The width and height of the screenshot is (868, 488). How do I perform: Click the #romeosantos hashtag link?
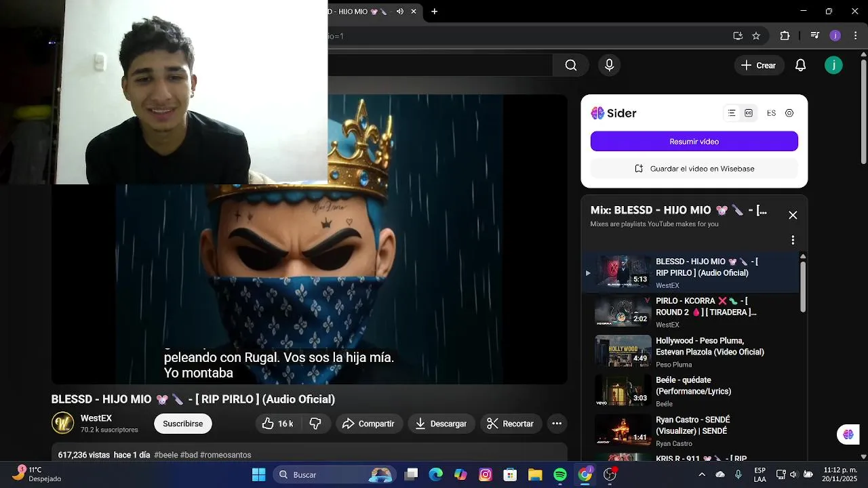(x=226, y=455)
